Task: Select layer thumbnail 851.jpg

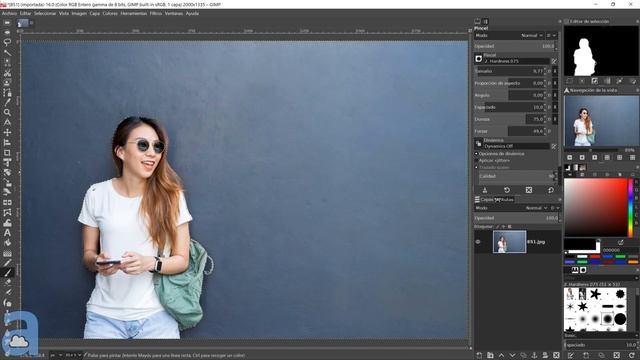Action: tap(509, 242)
